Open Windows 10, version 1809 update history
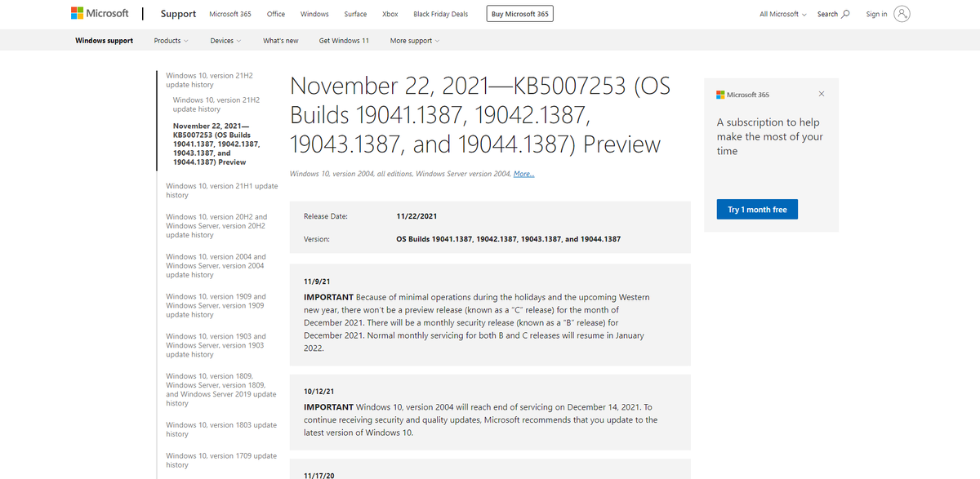Viewport: 980px width, 479px height. [220, 389]
